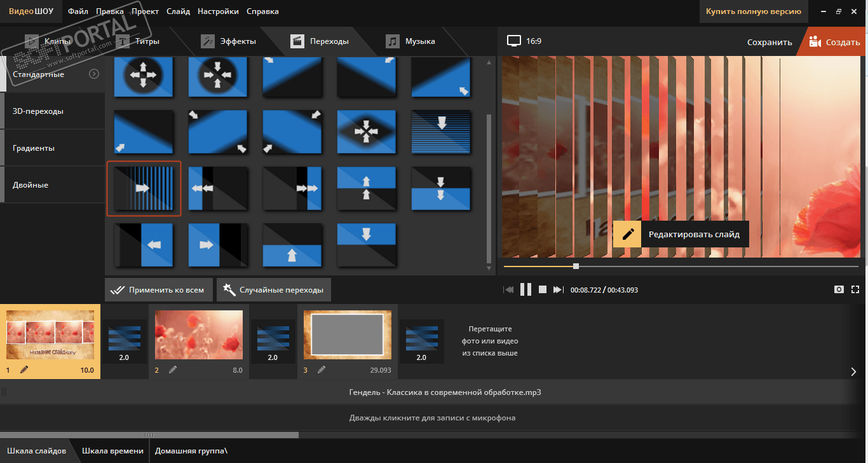
Task: Click the pause playback button
Action: (x=526, y=289)
